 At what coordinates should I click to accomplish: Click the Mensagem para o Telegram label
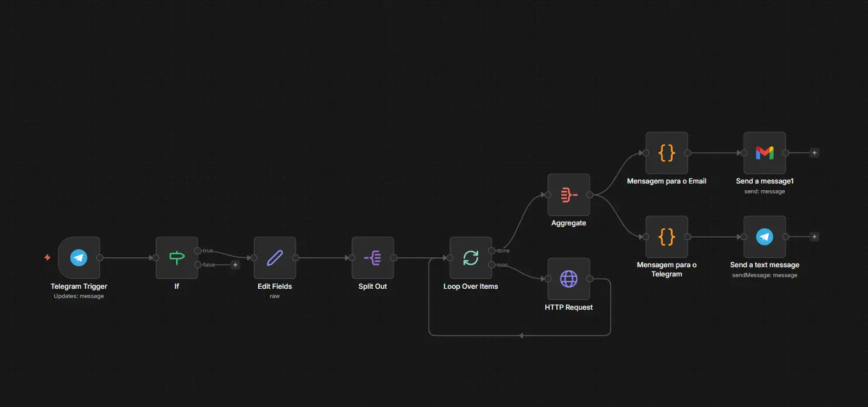coord(667,269)
